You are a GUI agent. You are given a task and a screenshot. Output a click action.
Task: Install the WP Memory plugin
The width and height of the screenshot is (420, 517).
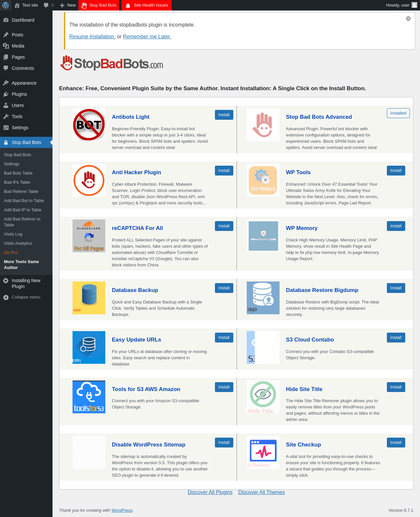coord(396,226)
